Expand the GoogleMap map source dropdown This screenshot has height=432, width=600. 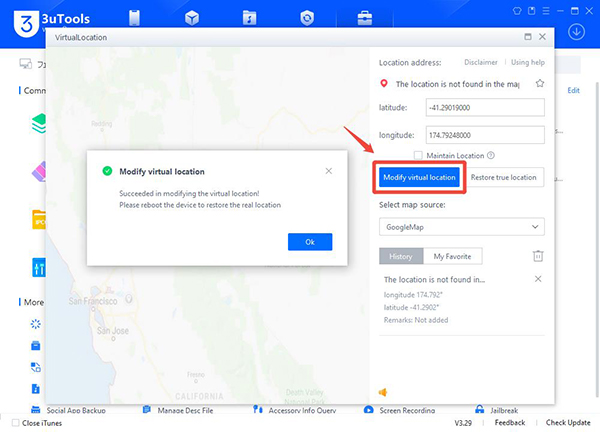click(x=461, y=226)
